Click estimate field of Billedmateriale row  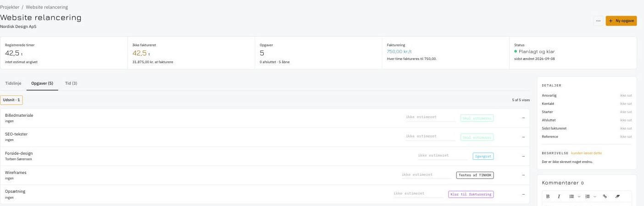pos(430,117)
